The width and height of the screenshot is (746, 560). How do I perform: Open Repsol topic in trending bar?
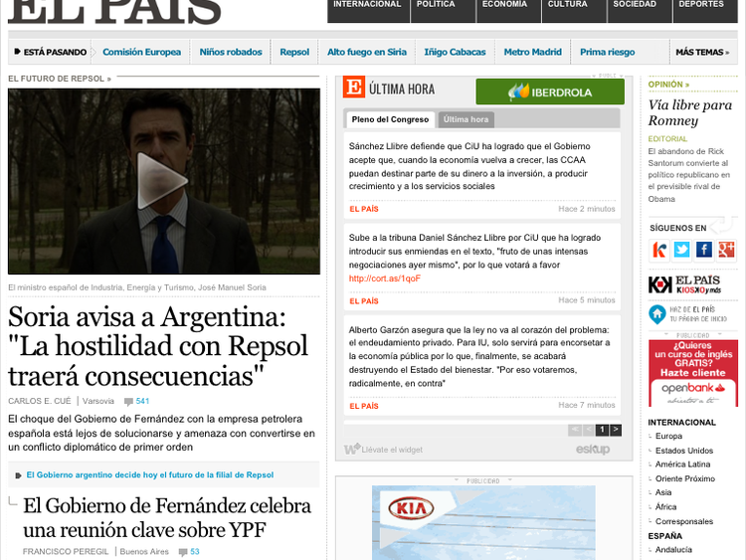pyautogui.click(x=294, y=52)
